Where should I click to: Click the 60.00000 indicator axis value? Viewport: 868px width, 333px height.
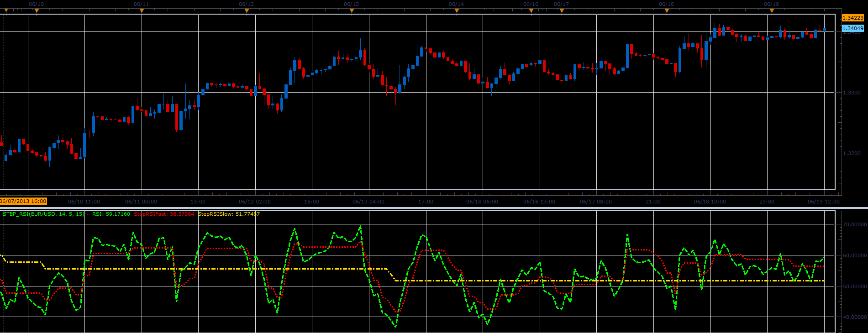click(x=854, y=255)
